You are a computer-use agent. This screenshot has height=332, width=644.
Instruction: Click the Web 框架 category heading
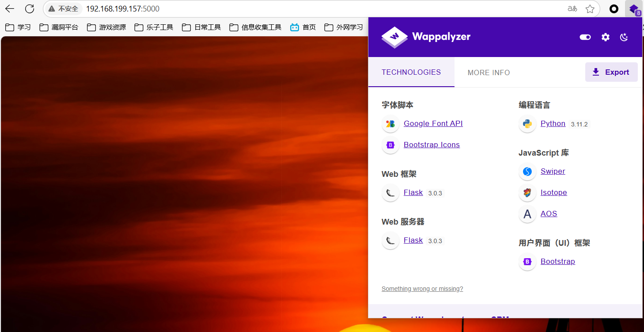(399, 174)
